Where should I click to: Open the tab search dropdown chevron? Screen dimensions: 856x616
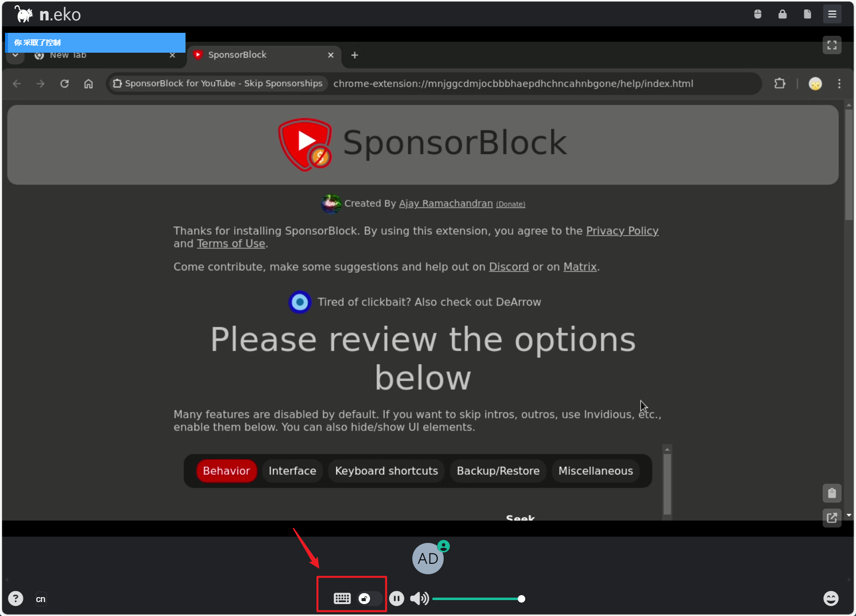[x=15, y=55]
